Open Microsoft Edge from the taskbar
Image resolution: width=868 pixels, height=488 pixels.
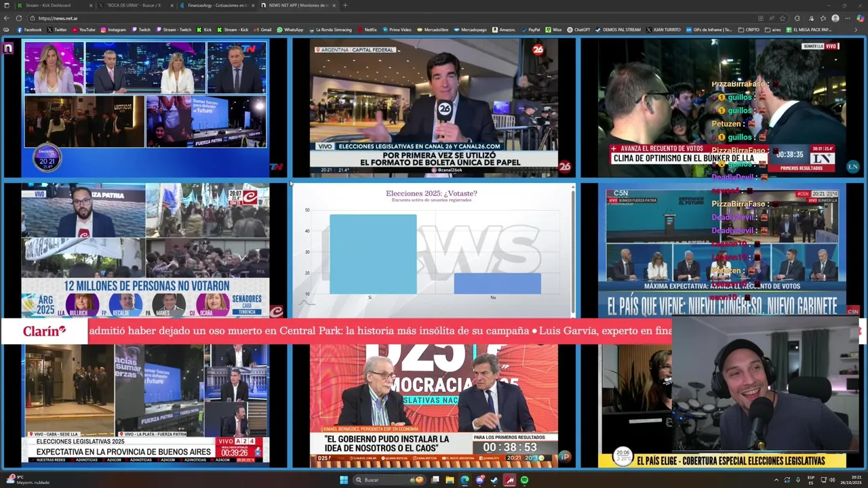(465, 480)
